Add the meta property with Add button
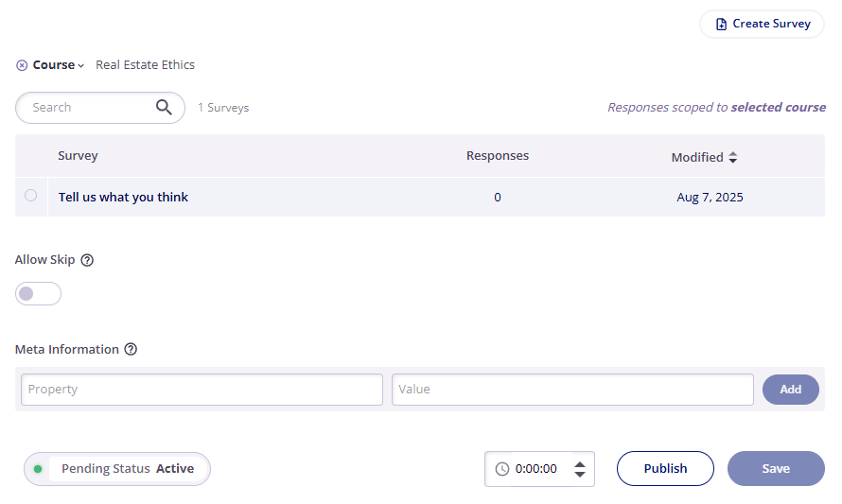Viewport: 842px width, 504px height. (x=791, y=390)
